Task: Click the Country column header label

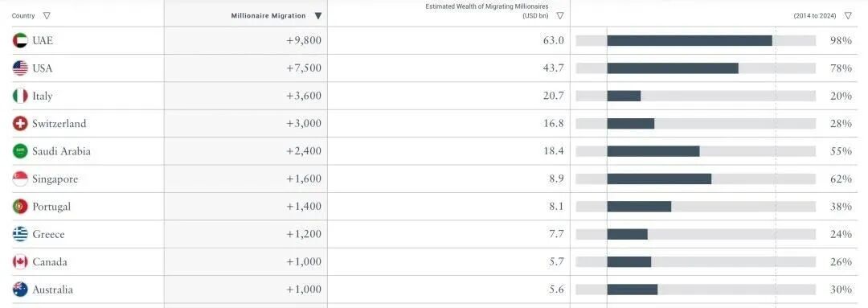Action: point(23,16)
